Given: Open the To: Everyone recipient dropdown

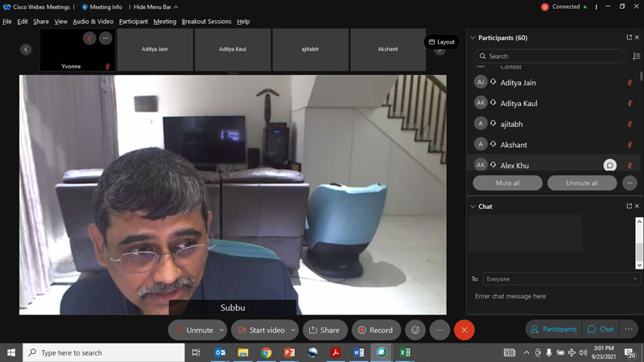Looking at the screenshot, I should coord(561,279).
